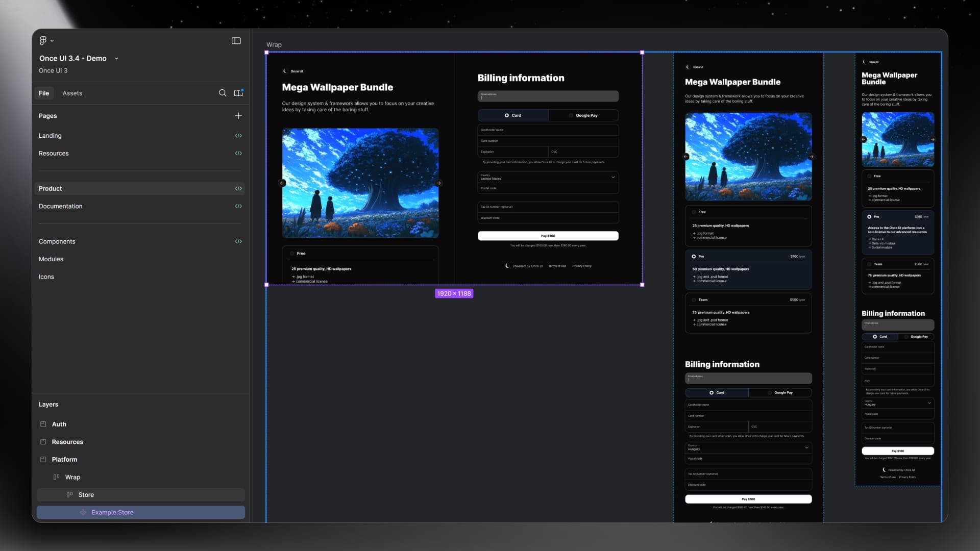
Task: Click the canvas frame dimension label
Action: [454, 293]
